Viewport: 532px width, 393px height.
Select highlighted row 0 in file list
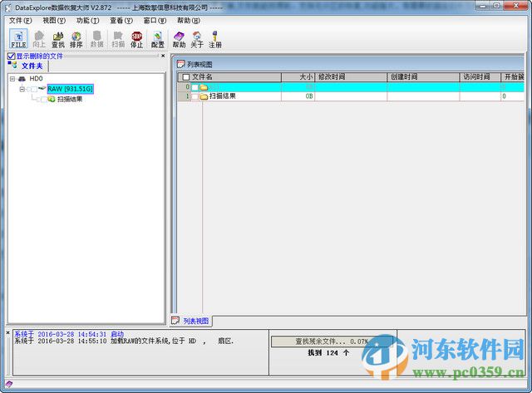pyautogui.click(x=351, y=87)
